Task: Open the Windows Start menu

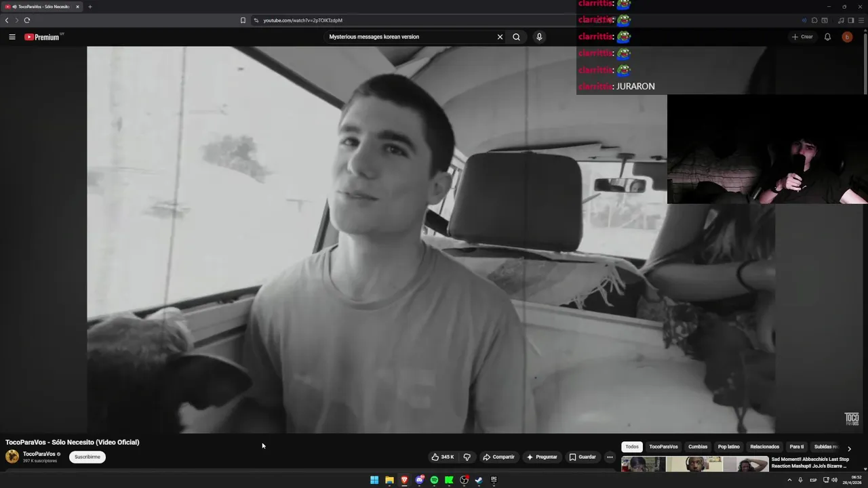Action: pos(374,480)
